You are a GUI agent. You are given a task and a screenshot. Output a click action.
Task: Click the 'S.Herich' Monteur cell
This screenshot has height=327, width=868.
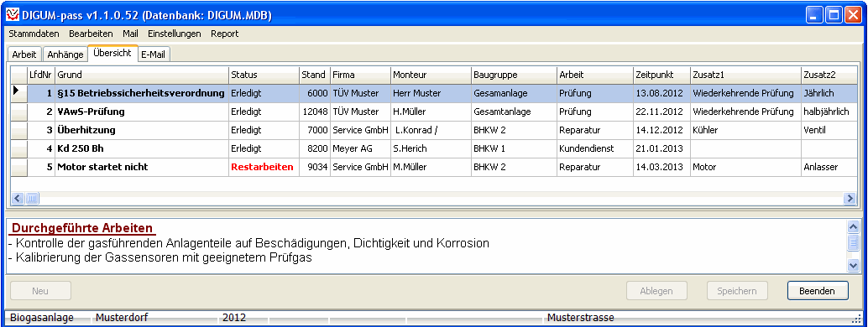point(431,149)
